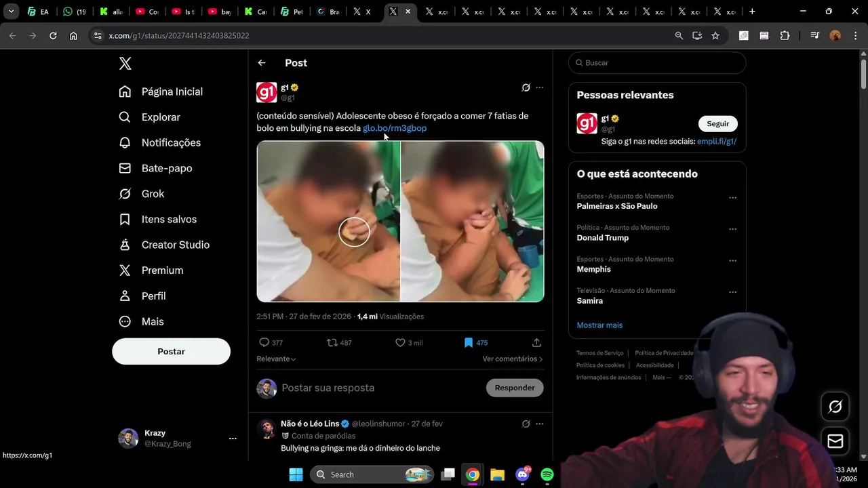This screenshot has width=868, height=488.
Task: Open options for Donald Trump trend
Action: (x=732, y=229)
